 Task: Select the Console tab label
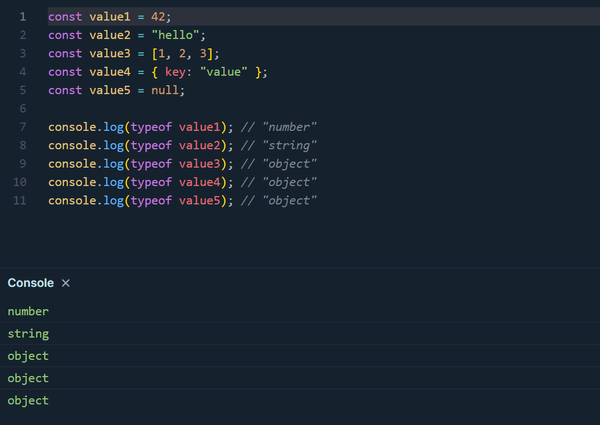tap(31, 283)
